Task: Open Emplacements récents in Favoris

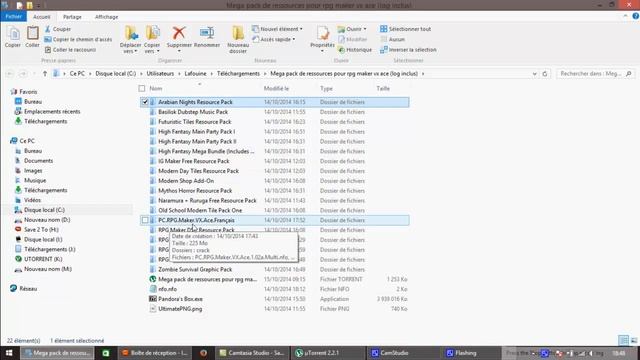Action: tap(52, 111)
